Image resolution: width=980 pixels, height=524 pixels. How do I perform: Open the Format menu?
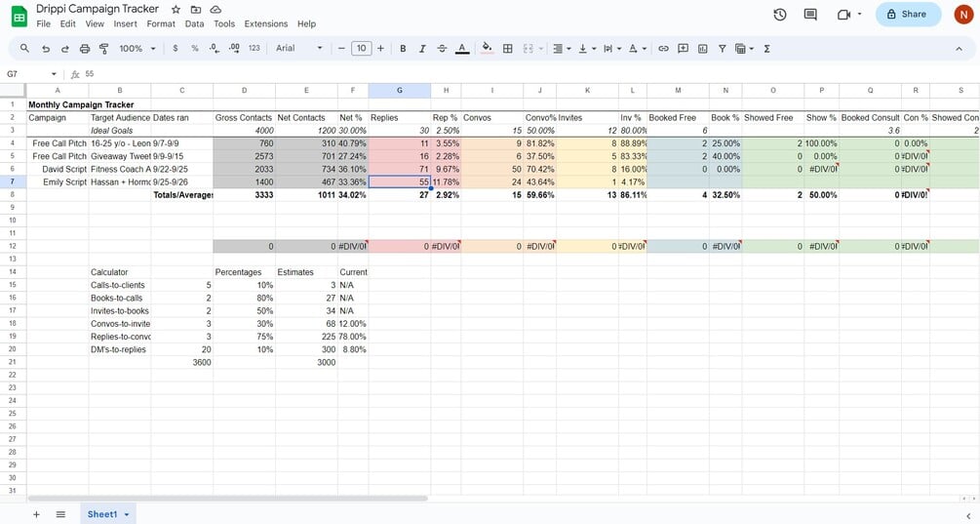(161, 23)
